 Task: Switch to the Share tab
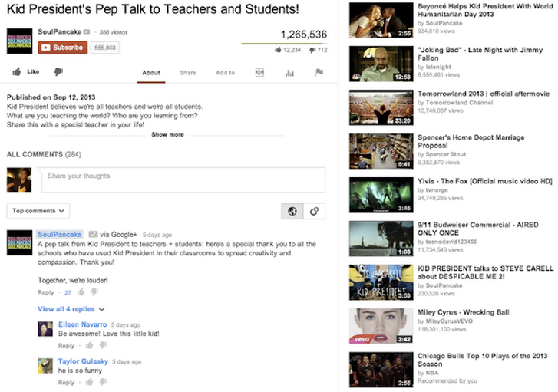[x=188, y=73]
